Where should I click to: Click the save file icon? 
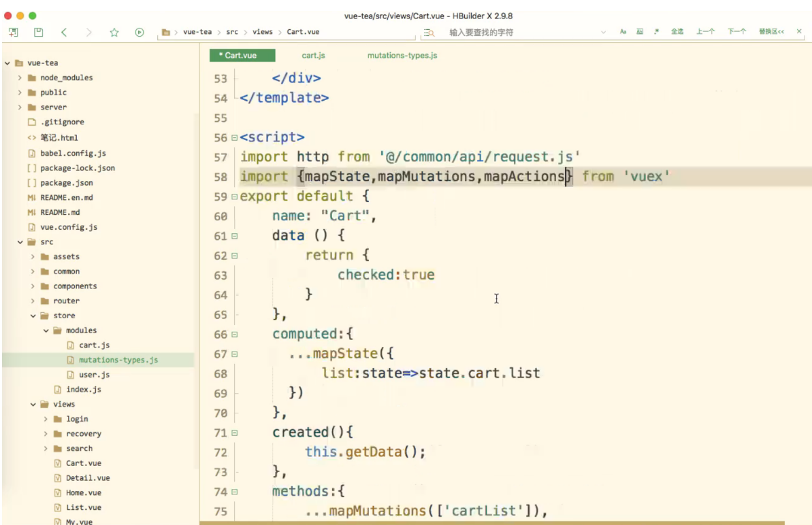tap(38, 32)
